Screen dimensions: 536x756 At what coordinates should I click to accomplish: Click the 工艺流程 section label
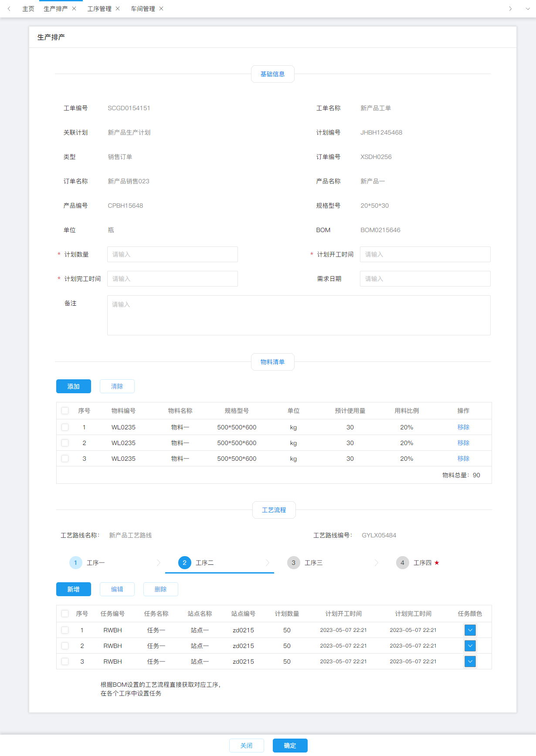pyautogui.click(x=274, y=510)
